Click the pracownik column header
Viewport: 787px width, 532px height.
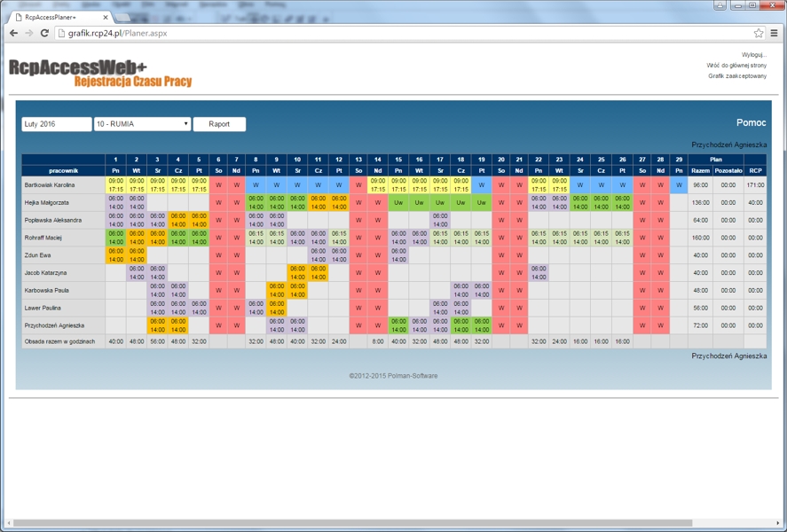coord(63,170)
